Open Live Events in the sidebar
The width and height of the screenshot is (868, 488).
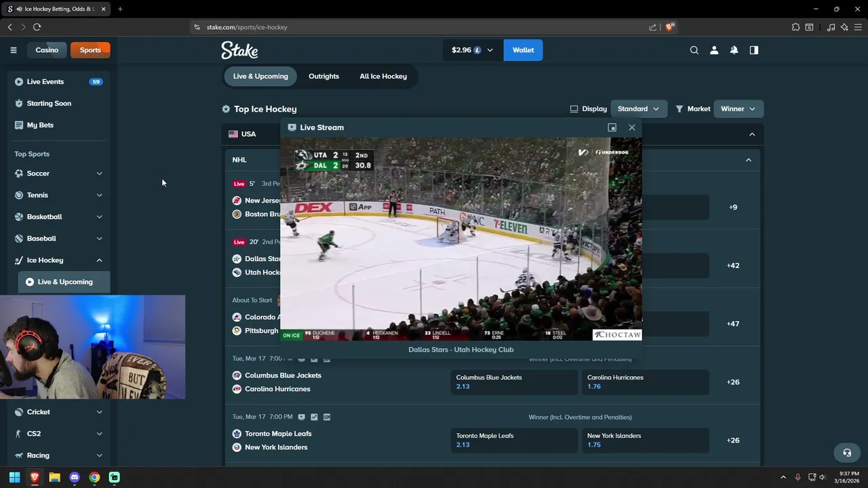coord(59,82)
